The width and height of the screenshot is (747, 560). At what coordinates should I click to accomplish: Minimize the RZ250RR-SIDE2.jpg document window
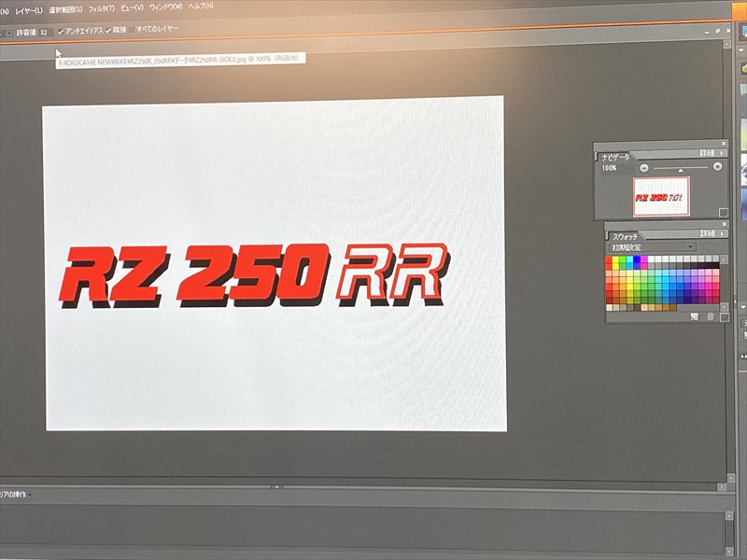(x=708, y=32)
